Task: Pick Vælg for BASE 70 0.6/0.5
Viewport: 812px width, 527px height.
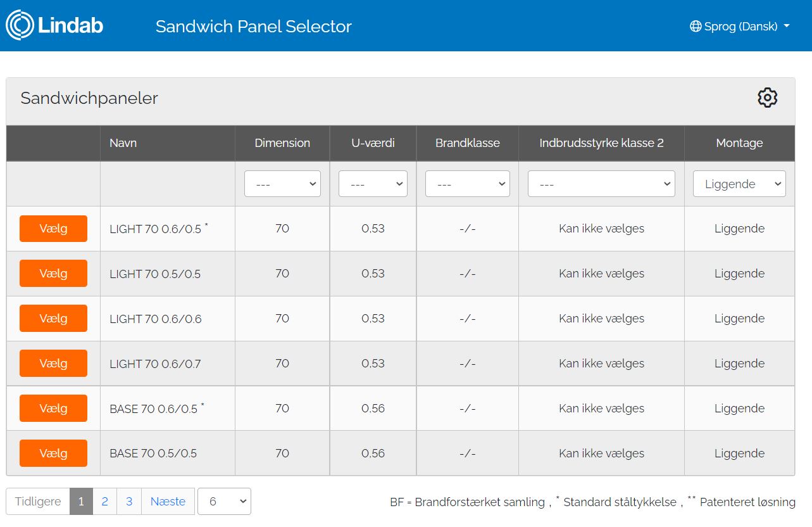Action: coord(53,409)
